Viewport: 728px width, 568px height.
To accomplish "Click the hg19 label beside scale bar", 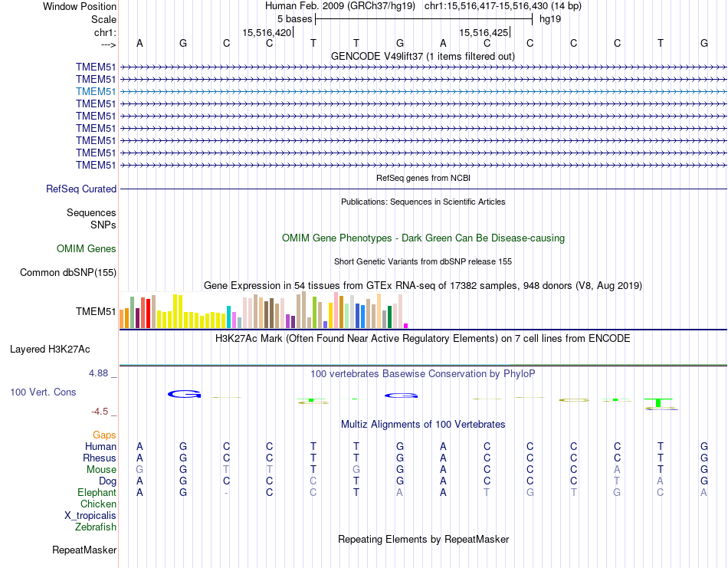I will (550, 19).
